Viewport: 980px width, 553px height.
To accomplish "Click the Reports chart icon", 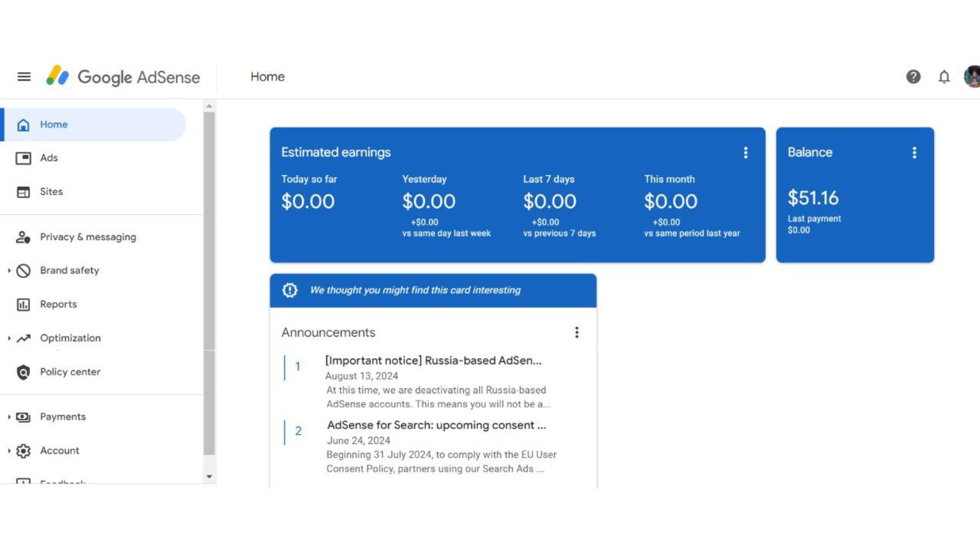I will pos(24,305).
